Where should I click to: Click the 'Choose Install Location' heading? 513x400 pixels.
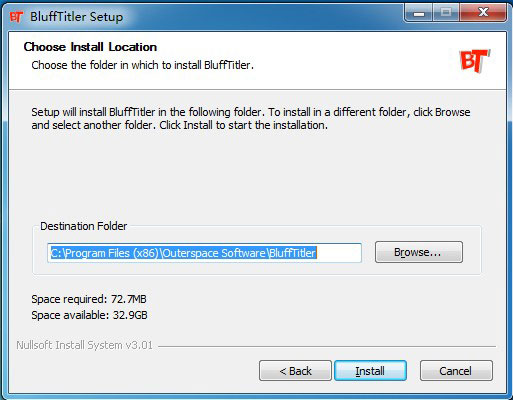(90, 47)
